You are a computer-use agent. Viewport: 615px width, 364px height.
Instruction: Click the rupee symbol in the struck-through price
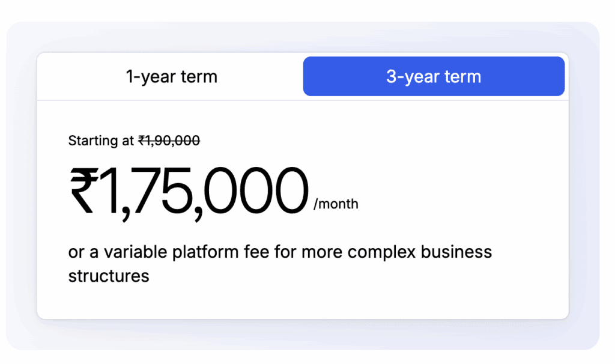pyautogui.click(x=142, y=141)
